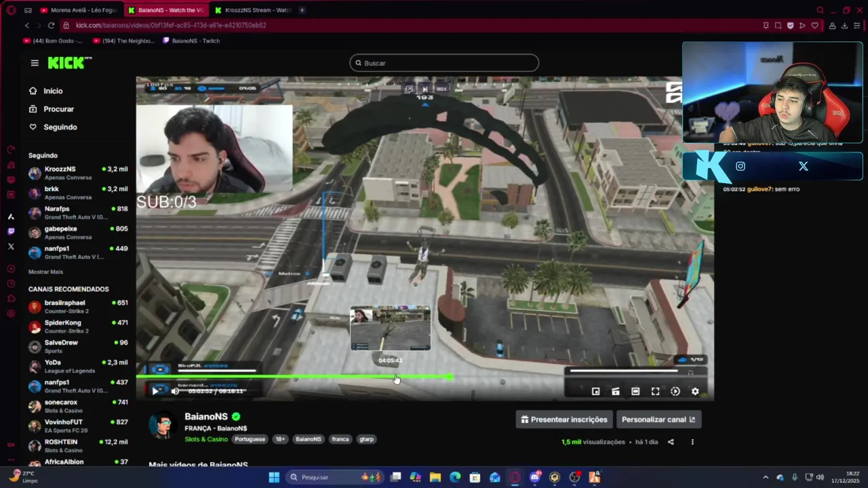
Task: Open video player settings gear
Action: click(x=695, y=391)
